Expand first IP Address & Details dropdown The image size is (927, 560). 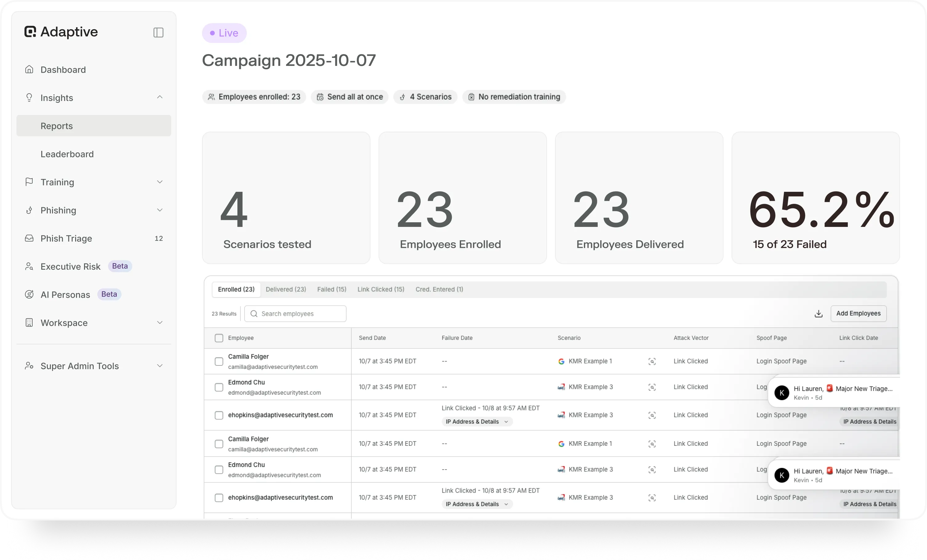click(x=477, y=421)
